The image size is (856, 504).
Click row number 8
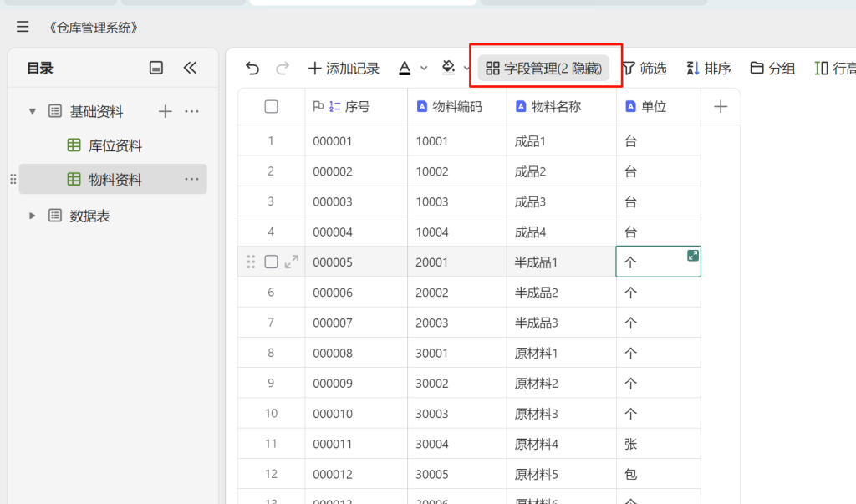point(271,353)
